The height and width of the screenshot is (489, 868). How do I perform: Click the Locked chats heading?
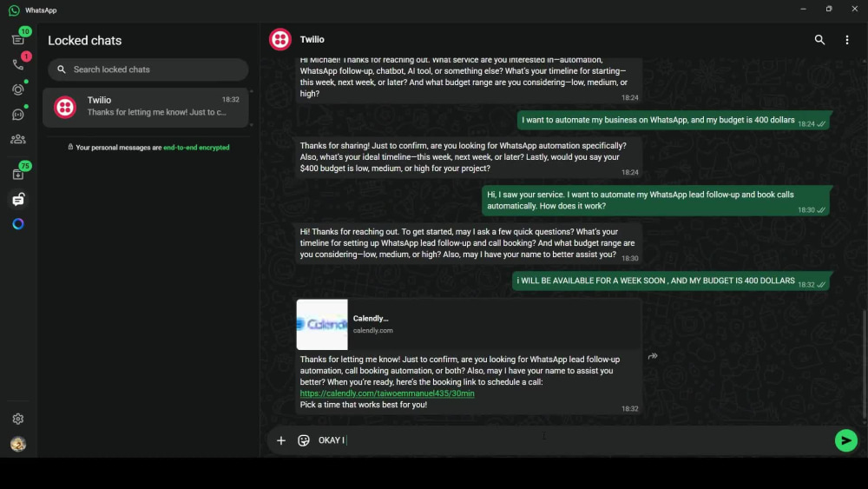tap(85, 41)
